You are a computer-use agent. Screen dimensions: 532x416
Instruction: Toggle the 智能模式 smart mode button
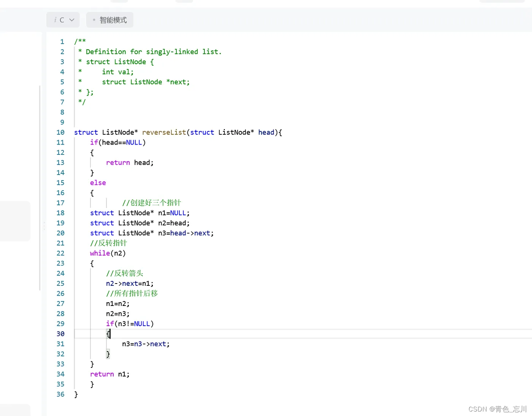110,20
